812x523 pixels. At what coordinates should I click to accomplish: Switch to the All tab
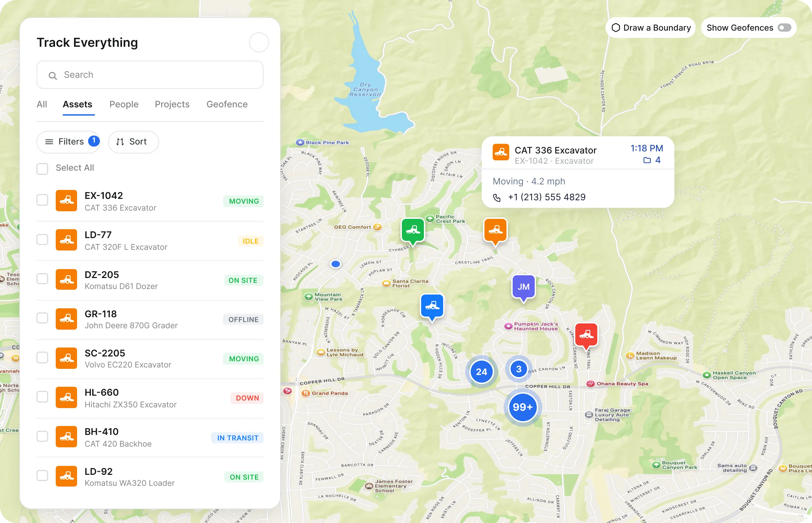42,105
